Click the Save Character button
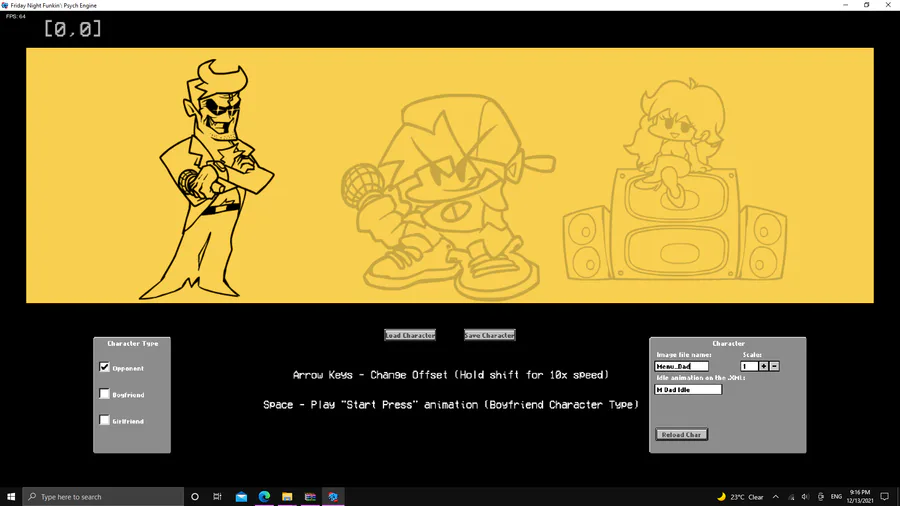This screenshot has height=506, width=900. pos(490,335)
